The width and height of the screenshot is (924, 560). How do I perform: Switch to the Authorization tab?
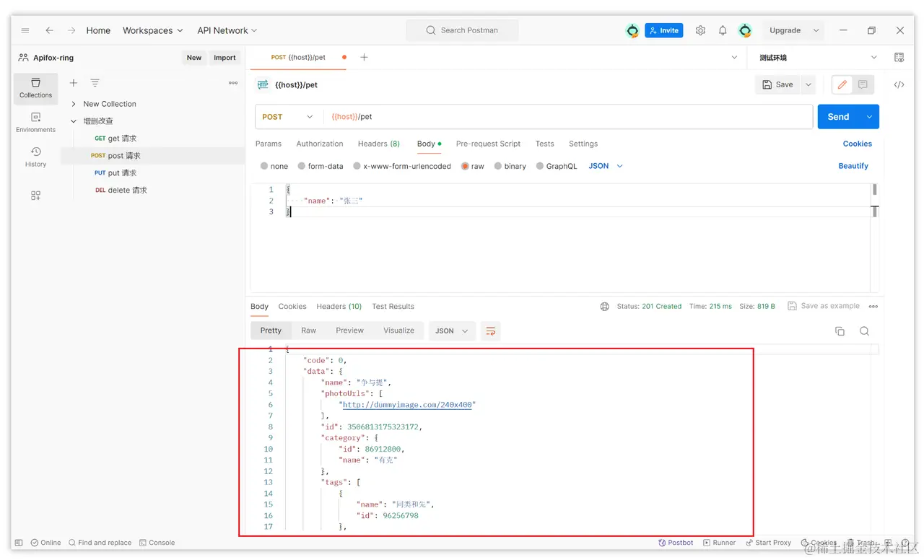click(320, 144)
